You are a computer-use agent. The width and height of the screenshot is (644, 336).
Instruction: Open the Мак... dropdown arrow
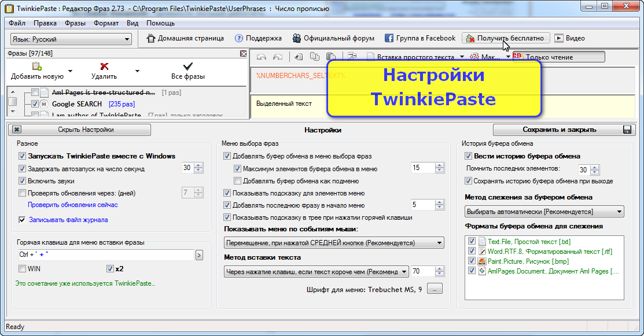(x=507, y=57)
